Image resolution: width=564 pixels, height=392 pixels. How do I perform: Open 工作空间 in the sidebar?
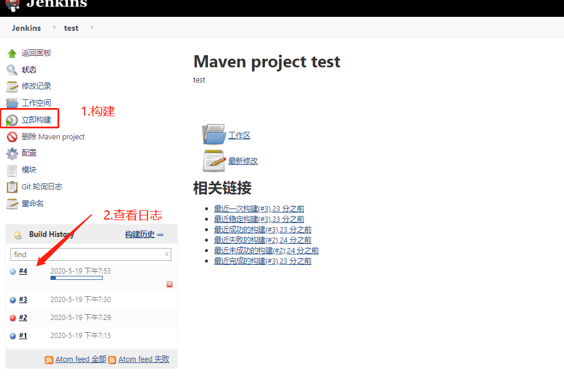click(37, 103)
